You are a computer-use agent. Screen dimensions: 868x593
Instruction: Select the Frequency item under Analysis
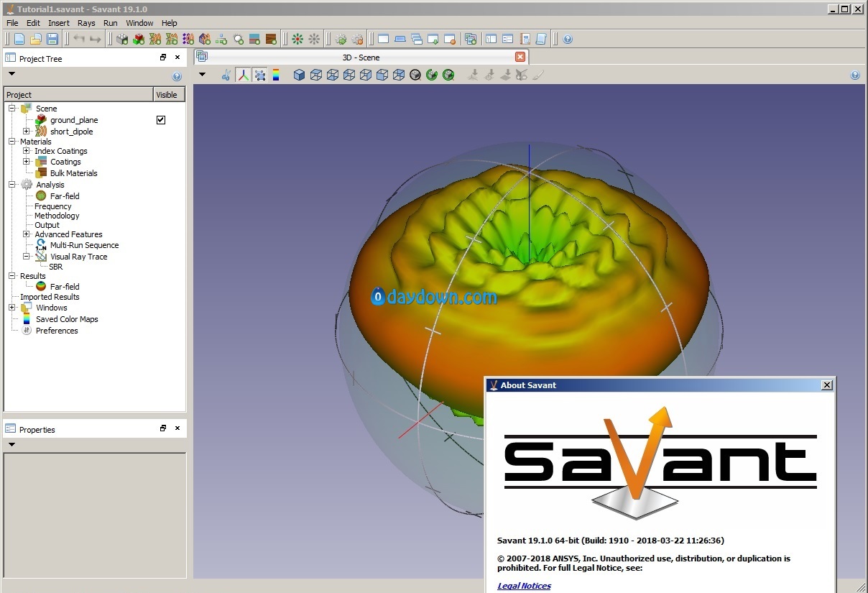tap(53, 206)
